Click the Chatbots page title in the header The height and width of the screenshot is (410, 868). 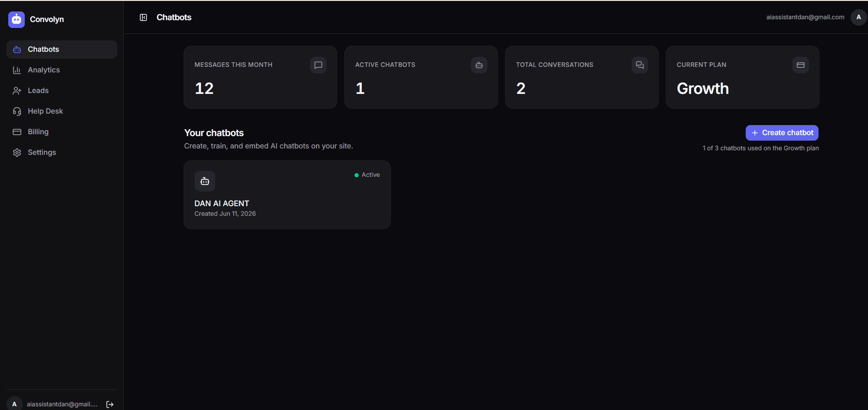[x=174, y=17]
